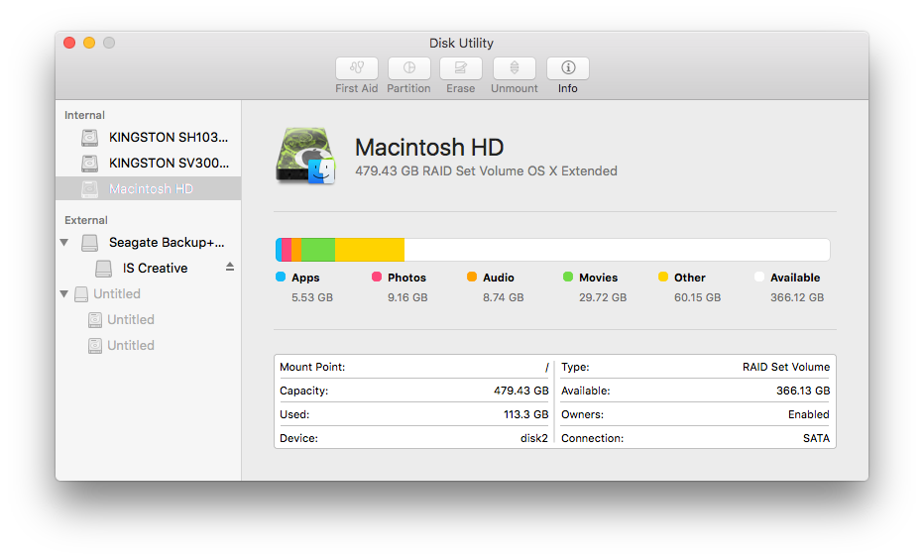
Task: Click the Macintosh HD drive icon
Action: point(305,157)
